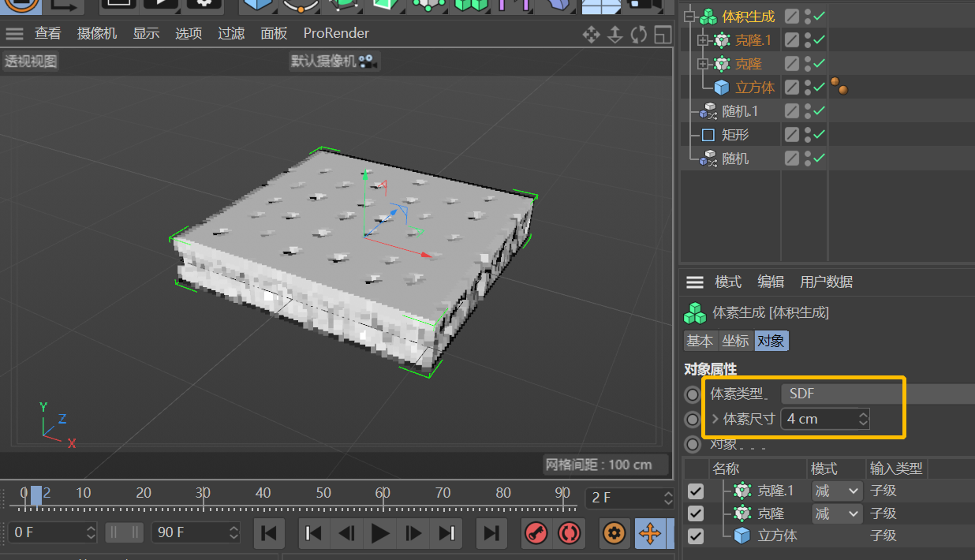Play the animation forward

tap(380, 533)
